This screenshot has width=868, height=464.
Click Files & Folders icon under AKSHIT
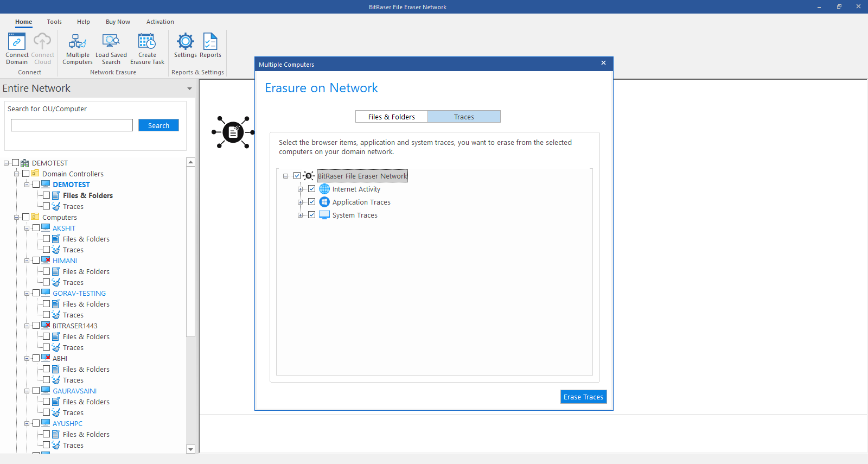[x=56, y=239]
